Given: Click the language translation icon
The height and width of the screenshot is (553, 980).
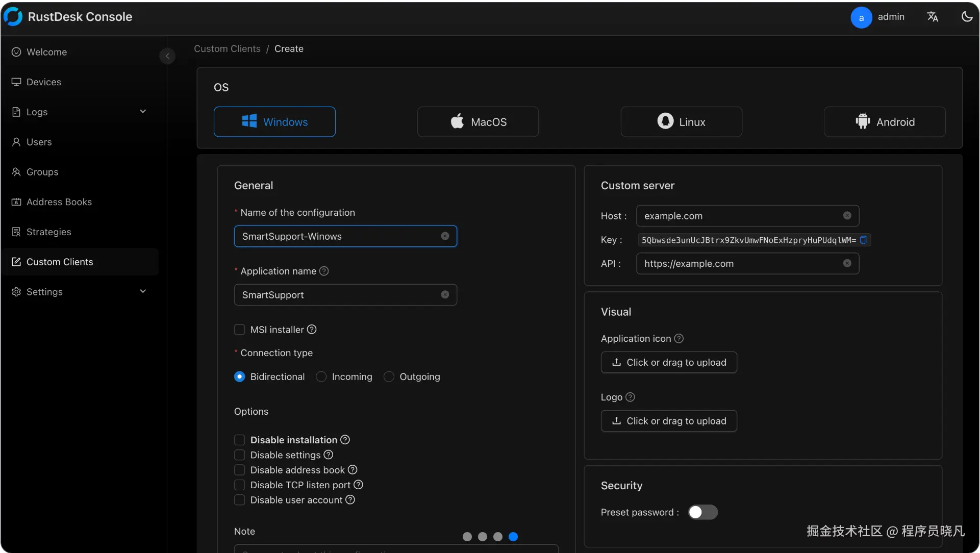Looking at the screenshot, I should point(933,17).
